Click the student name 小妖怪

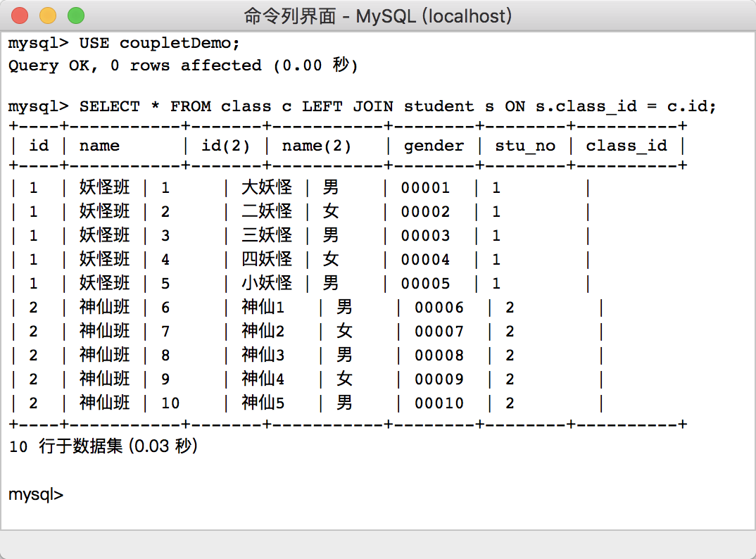point(267,283)
